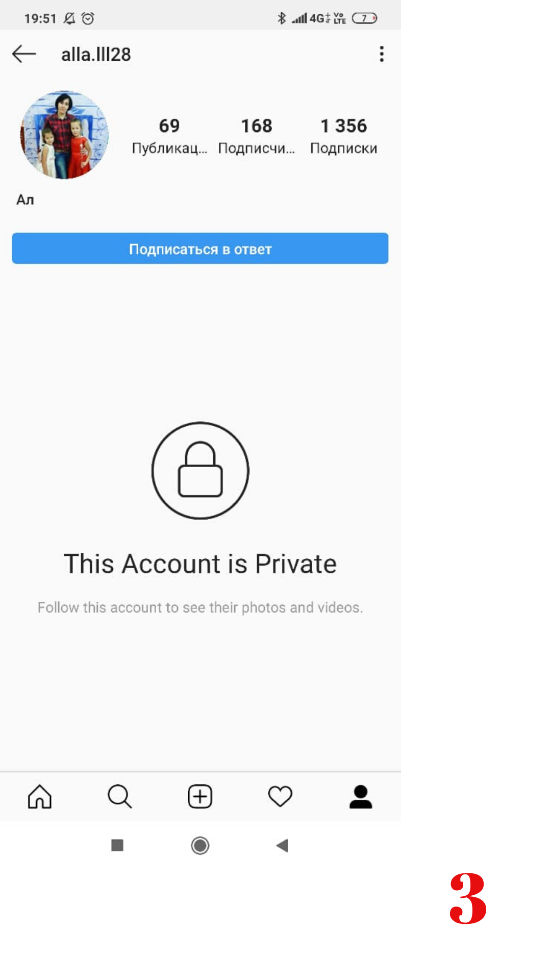The image size is (551, 980).
Task: Tap the new post plus icon
Action: (x=200, y=797)
